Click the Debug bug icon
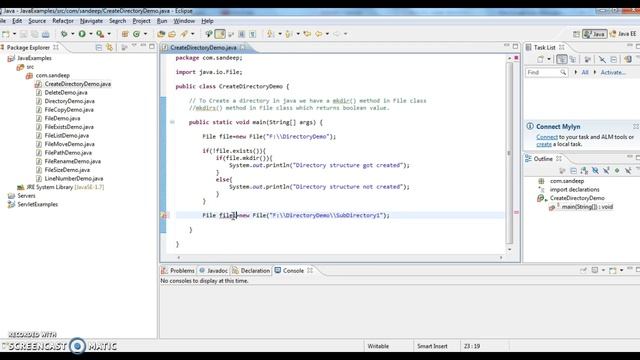The width and height of the screenshot is (640, 360). 64,34
